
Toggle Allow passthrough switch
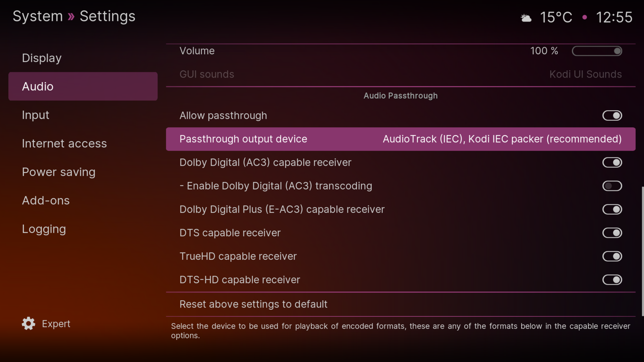(612, 115)
